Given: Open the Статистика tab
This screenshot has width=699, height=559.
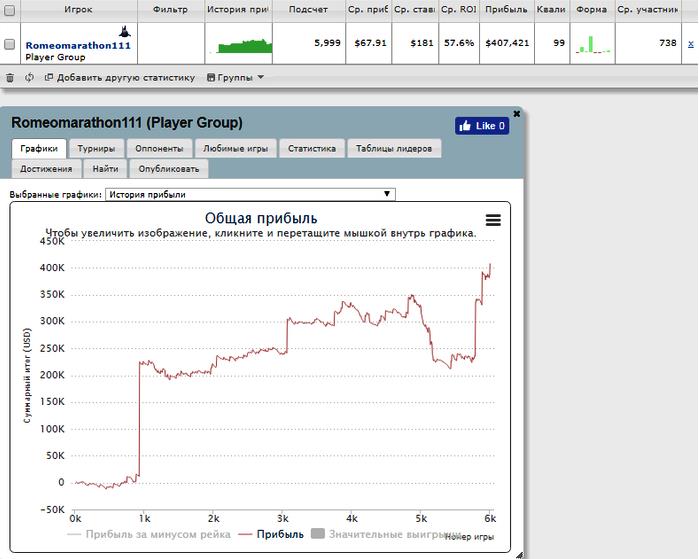Looking at the screenshot, I should [x=312, y=148].
